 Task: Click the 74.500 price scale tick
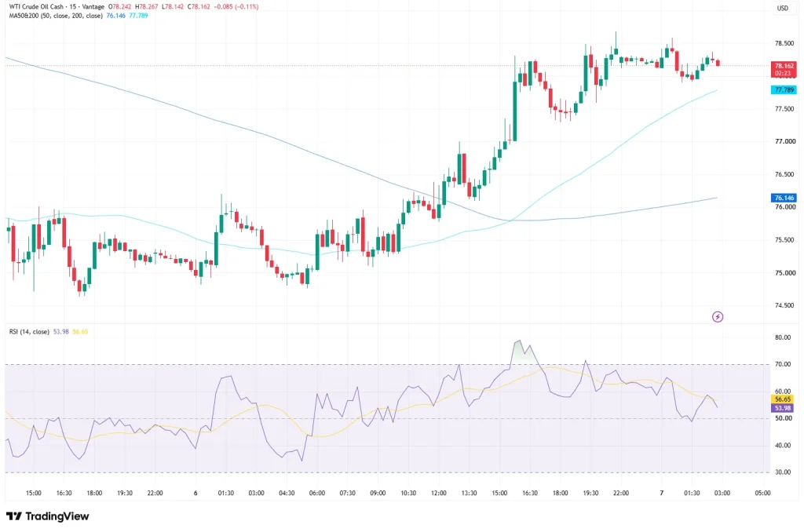coord(785,305)
